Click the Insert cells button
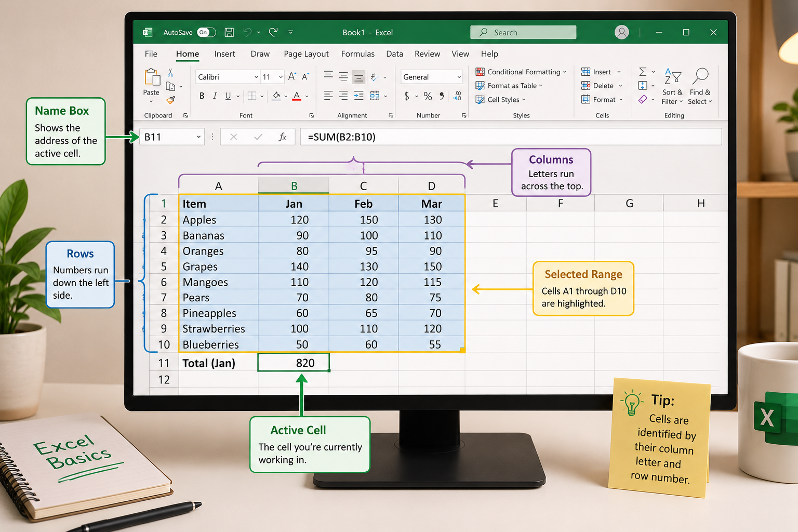 pos(601,72)
